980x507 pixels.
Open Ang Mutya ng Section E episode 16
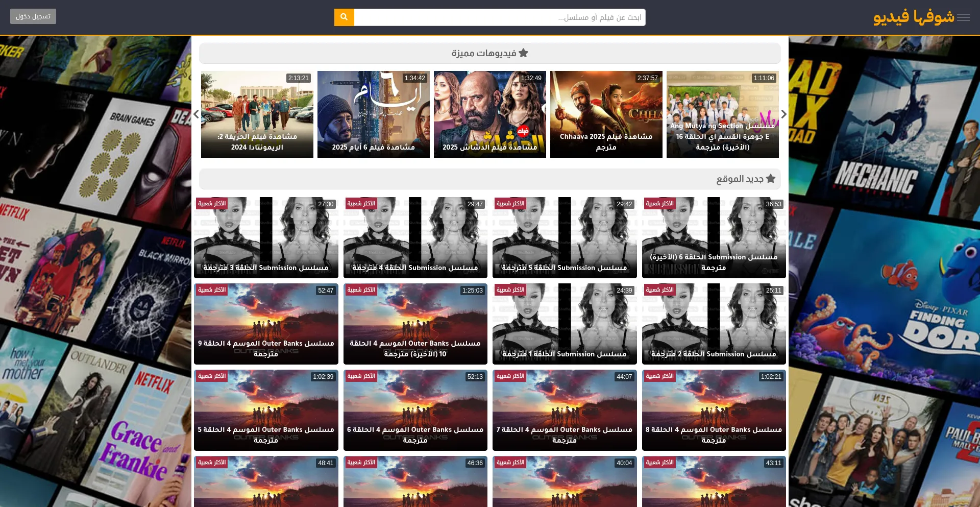(x=722, y=114)
